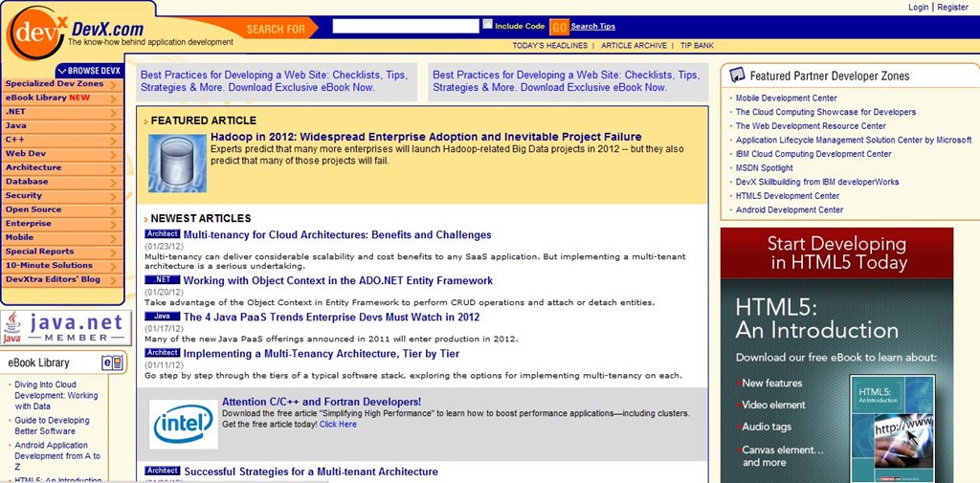Image resolution: width=980 pixels, height=483 pixels.
Task: Open Mobile Development Center partner link
Action: [787, 99]
